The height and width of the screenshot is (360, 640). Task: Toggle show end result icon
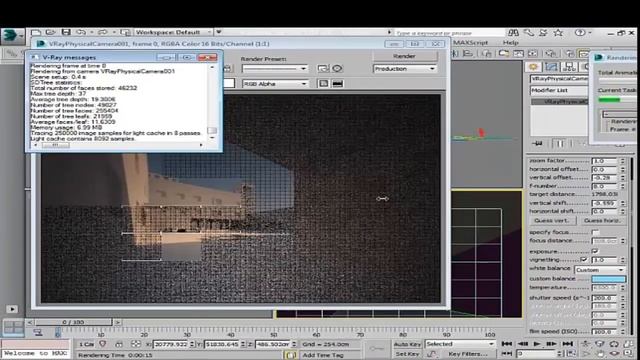pyautogui.click(x=559, y=143)
